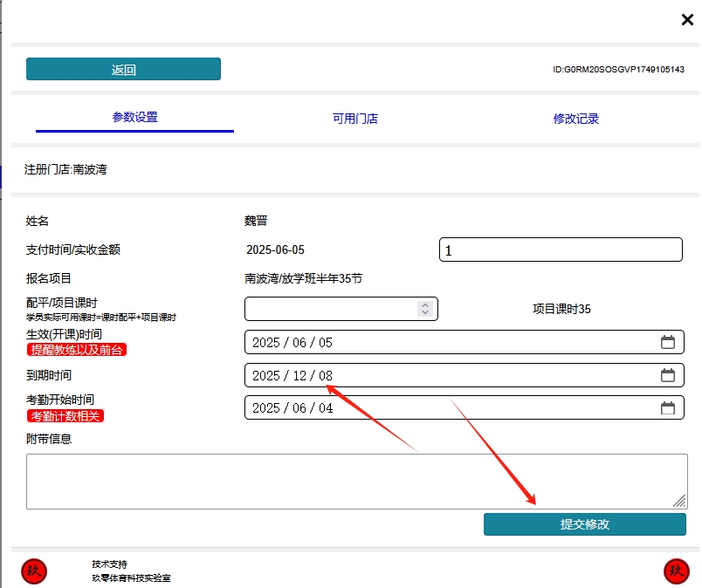Click the red 玖 logo at bottom left
Screen dimensions: 702x588
(34, 571)
